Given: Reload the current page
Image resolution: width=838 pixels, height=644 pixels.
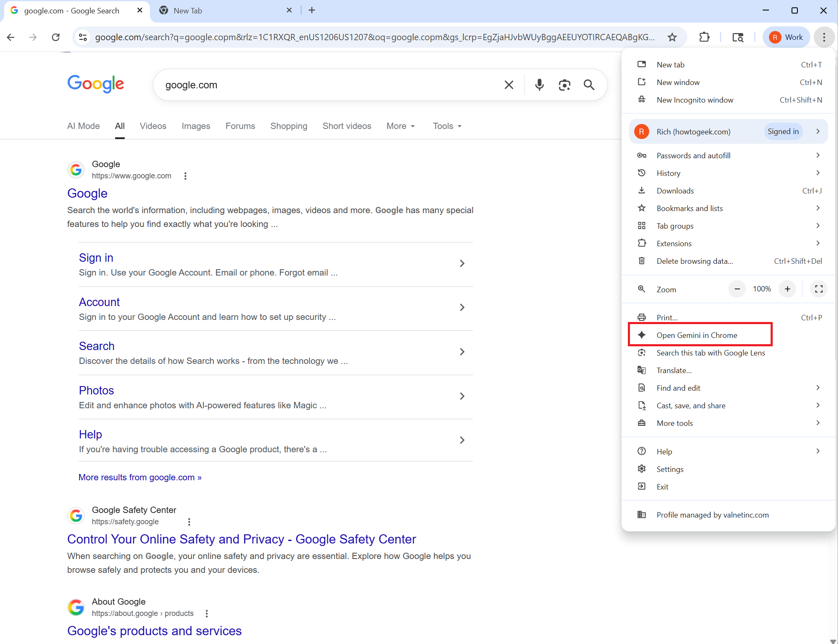Looking at the screenshot, I should point(56,37).
